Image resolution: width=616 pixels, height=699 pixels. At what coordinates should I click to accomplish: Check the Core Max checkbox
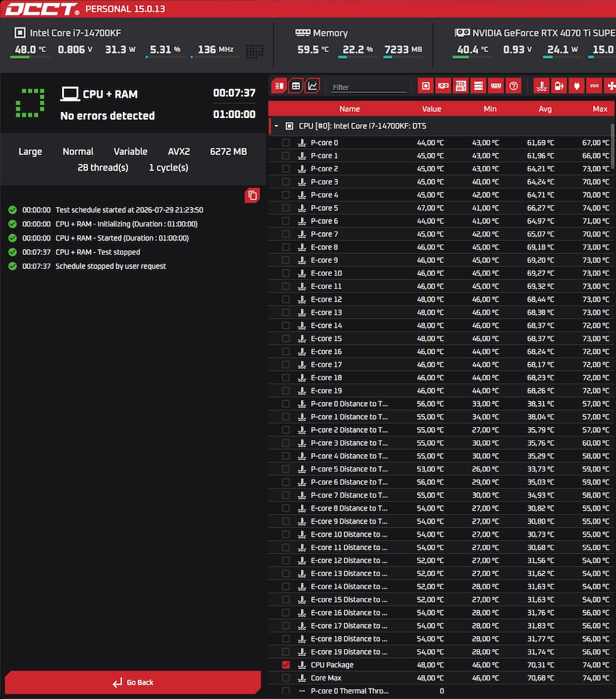coord(286,678)
